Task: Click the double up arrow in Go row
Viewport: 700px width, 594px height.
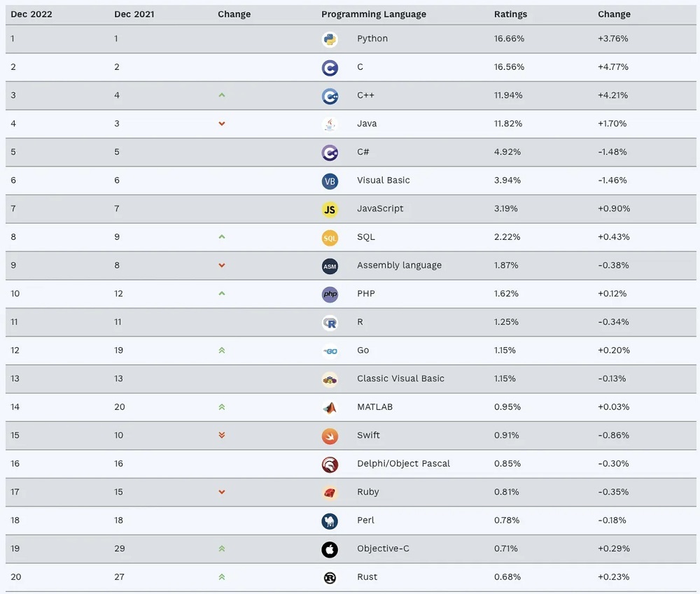Action: click(222, 351)
